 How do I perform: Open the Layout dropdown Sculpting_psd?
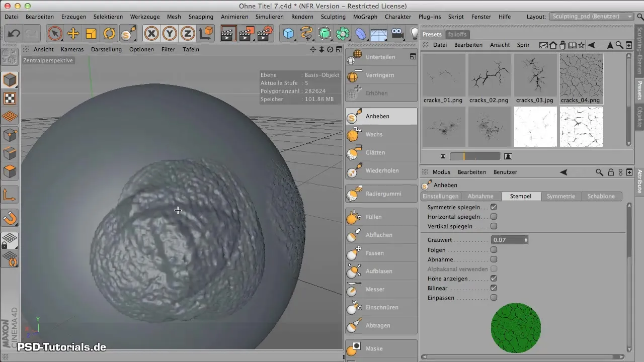tap(592, 17)
